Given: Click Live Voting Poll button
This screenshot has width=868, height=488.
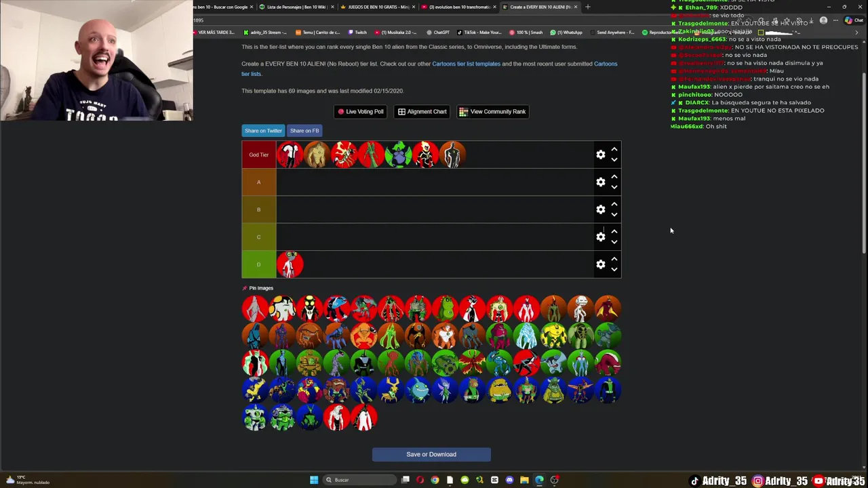Looking at the screenshot, I should pyautogui.click(x=361, y=112).
